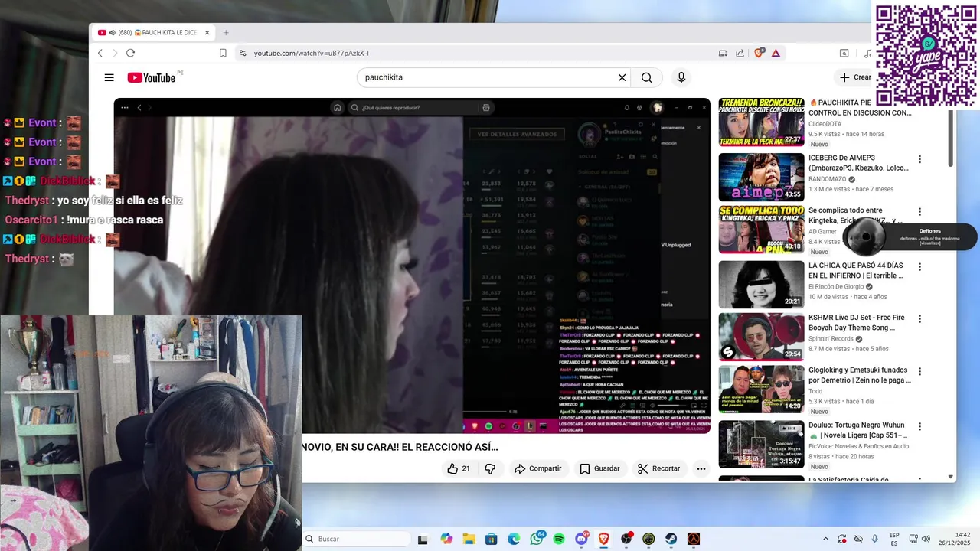Click the Compartir share button

coord(537,468)
